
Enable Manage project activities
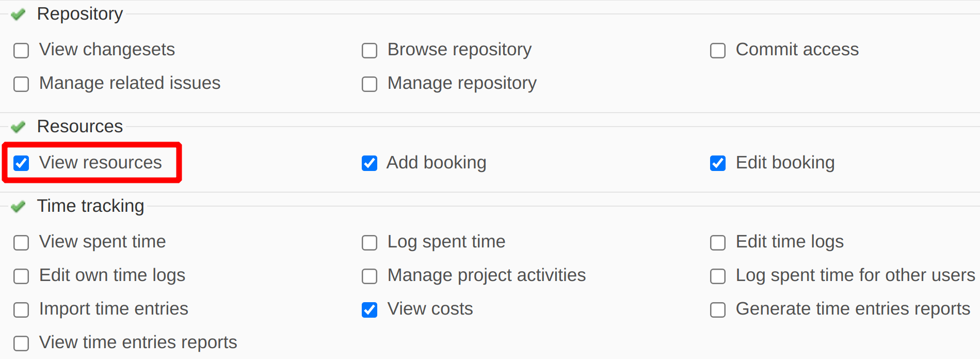pyautogui.click(x=369, y=276)
